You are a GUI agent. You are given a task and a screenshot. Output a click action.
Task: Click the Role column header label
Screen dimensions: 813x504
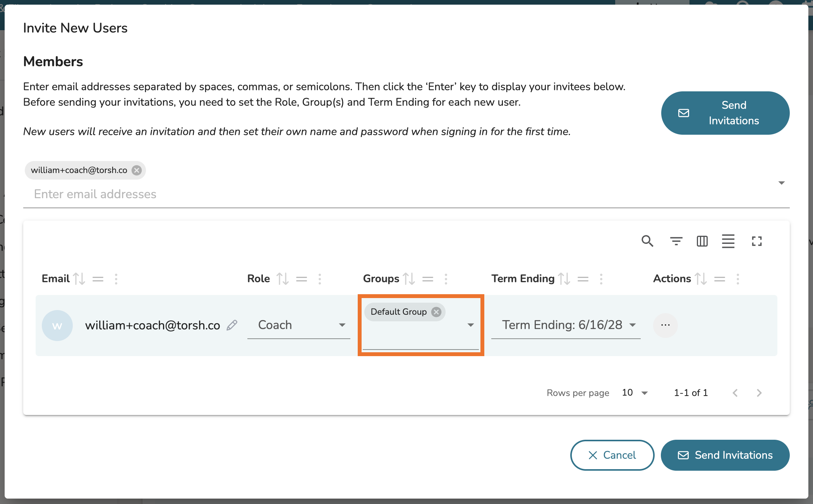pyautogui.click(x=259, y=279)
